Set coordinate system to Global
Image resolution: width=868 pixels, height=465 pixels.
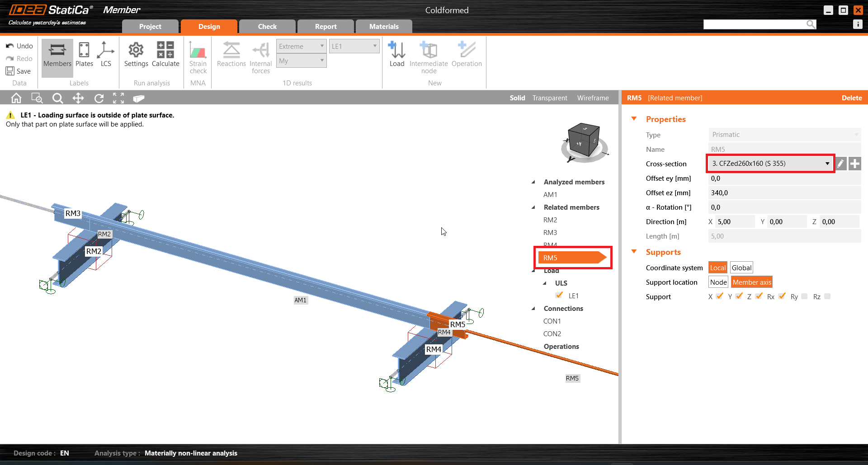coord(741,268)
